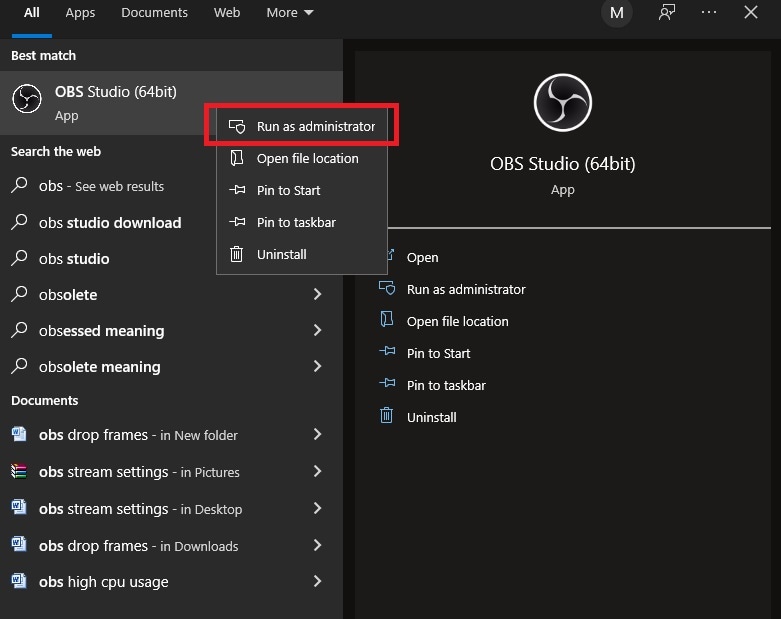Screen dimensions: 781x619
Task: Expand the arrow for obsolete suggestion
Action: [317, 295]
